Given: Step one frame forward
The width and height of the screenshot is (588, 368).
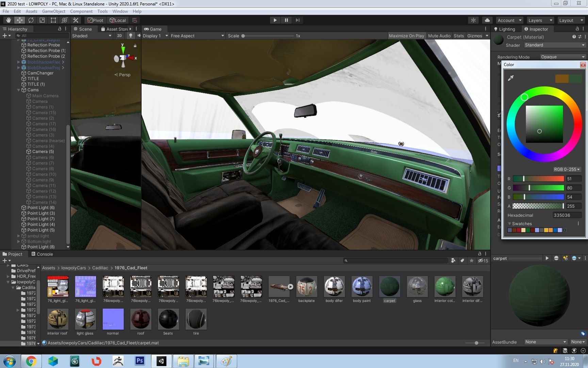Looking at the screenshot, I should (x=297, y=20).
